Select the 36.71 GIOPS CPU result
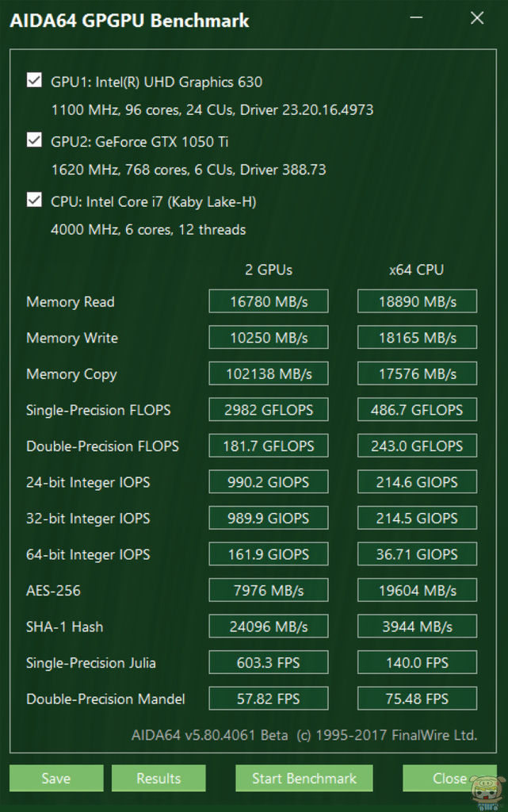 417,554
